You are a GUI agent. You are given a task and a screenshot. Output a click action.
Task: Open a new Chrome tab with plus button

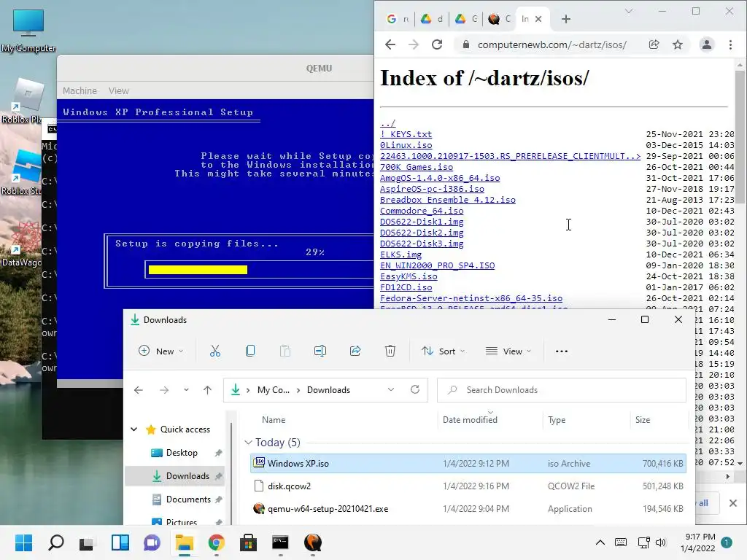(x=565, y=19)
